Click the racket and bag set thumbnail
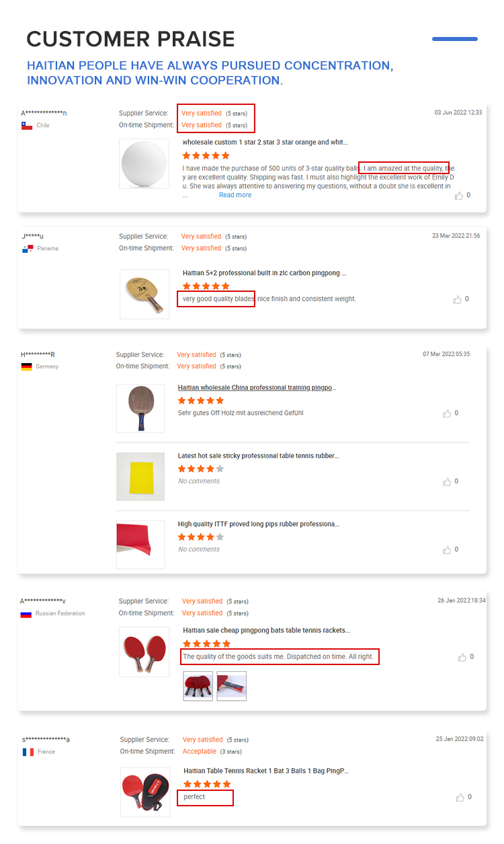Viewport: 504px width, 844px height. click(x=144, y=791)
